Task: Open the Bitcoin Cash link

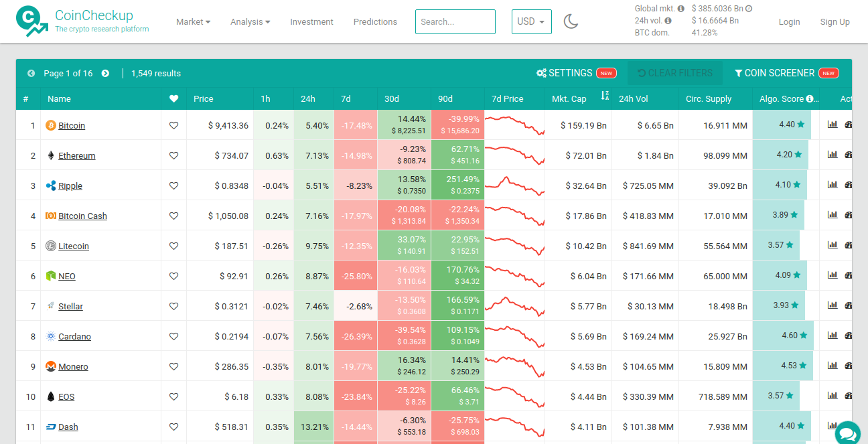Action: (x=82, y=216)
